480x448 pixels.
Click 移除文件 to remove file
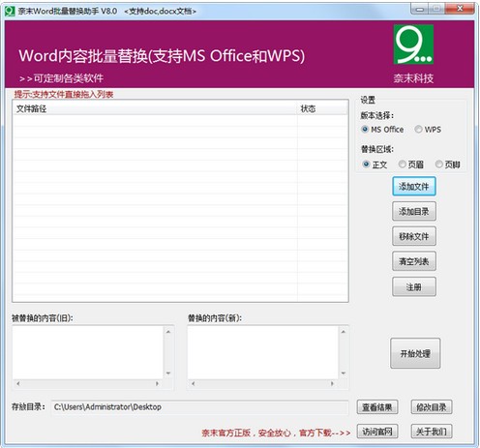414,236
